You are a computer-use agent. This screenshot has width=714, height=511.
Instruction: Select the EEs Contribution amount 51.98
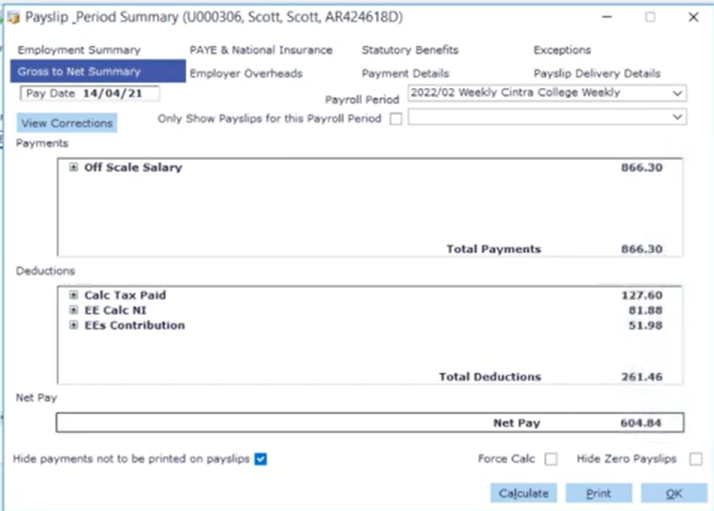(x=645, y=325)
